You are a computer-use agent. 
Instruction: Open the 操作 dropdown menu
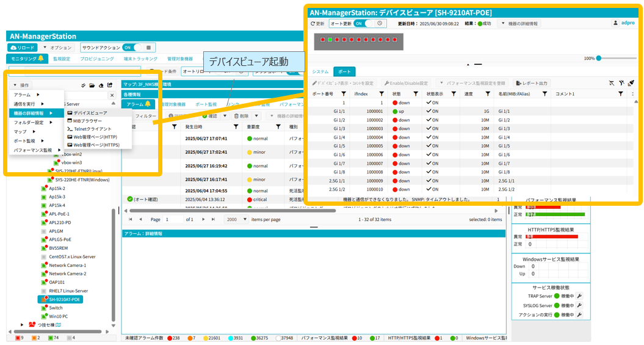[x=22, y=85]
